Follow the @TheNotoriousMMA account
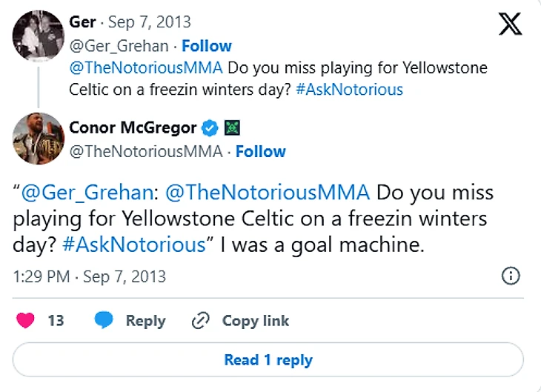 [260, 151]
